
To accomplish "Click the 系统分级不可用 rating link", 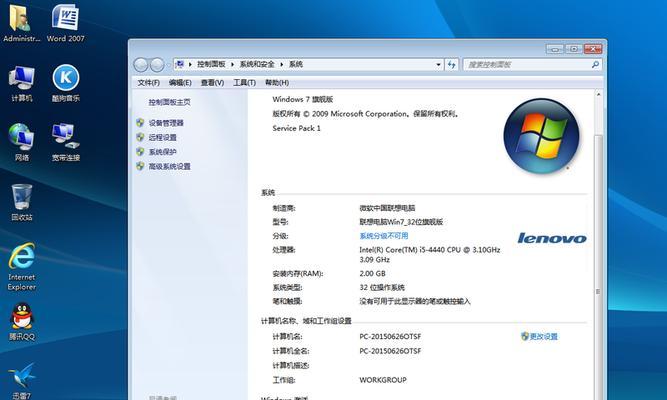I will pos(384,235).
